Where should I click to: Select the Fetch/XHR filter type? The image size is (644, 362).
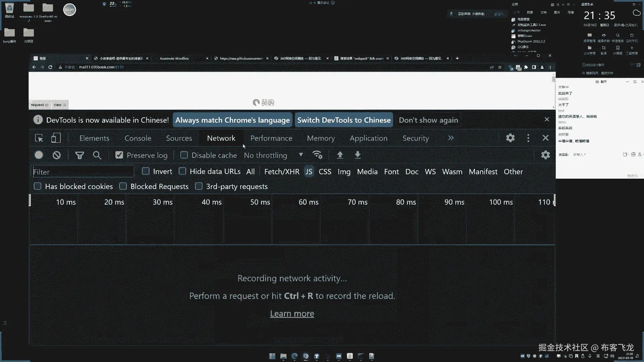[x=281, y=172]
